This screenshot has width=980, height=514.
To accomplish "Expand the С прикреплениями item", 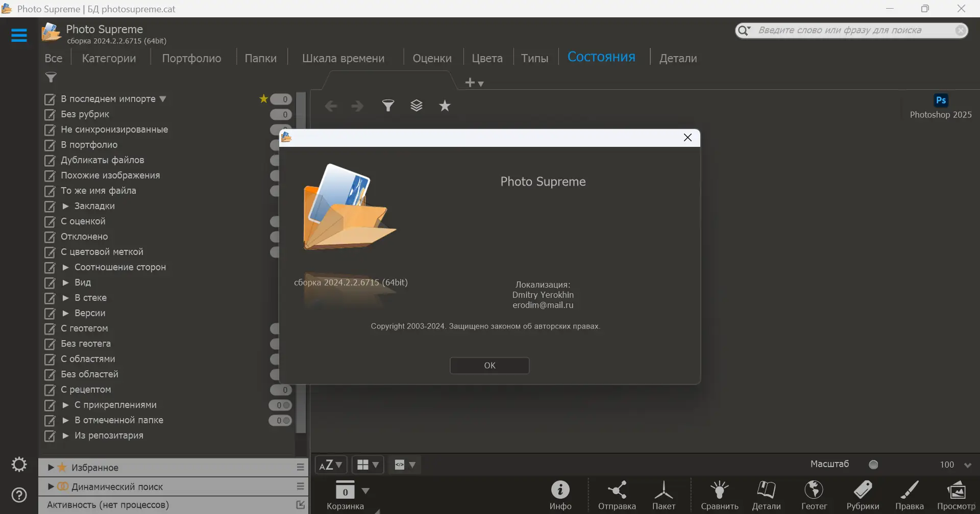I will tap(65, 405).
